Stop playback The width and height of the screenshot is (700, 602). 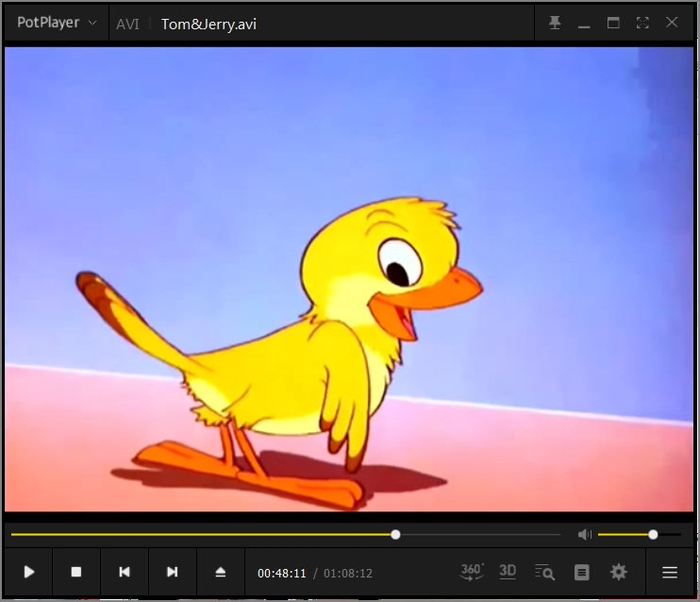[76, 572]
